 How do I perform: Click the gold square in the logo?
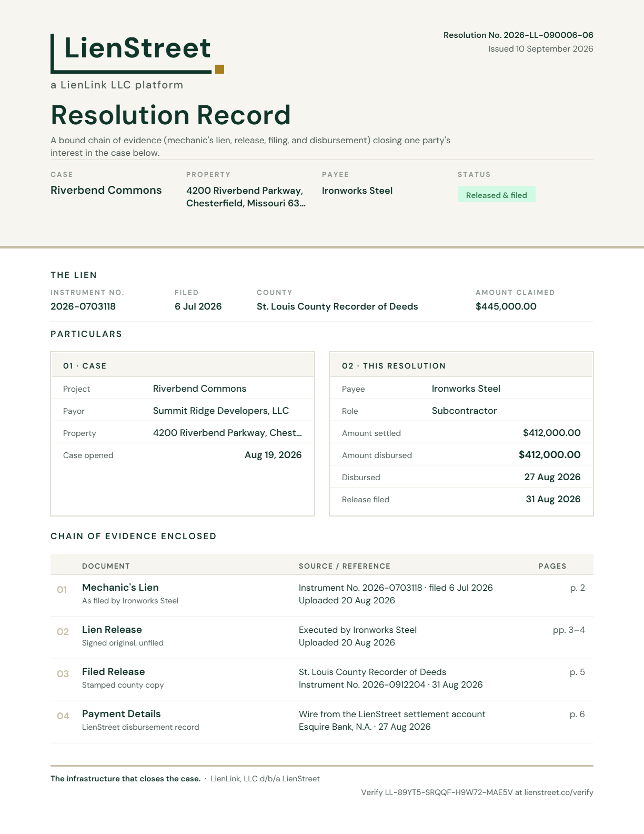(x=220, y=69)
